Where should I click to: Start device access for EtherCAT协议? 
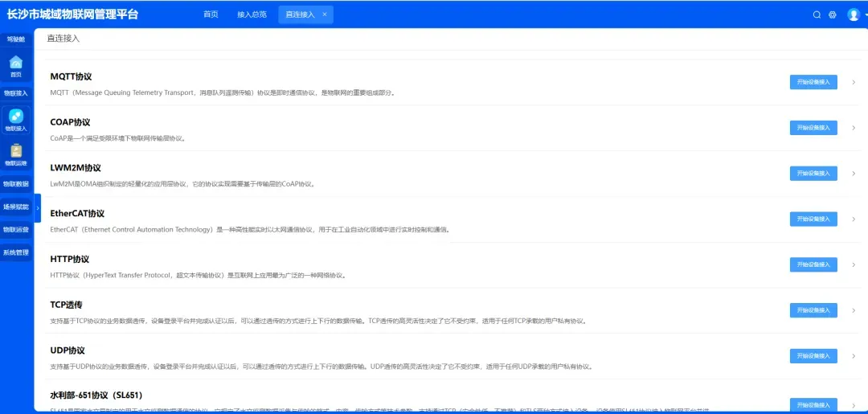click(x=813, y=219)
